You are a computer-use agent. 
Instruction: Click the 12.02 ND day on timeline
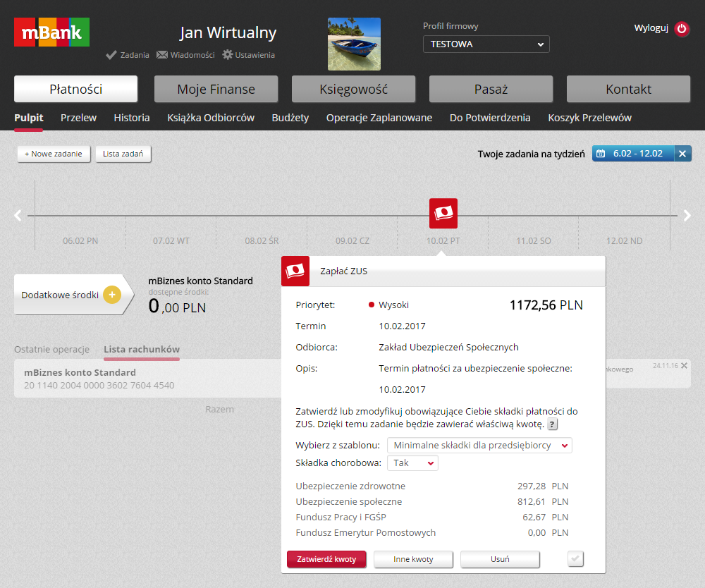pos(624,241)
